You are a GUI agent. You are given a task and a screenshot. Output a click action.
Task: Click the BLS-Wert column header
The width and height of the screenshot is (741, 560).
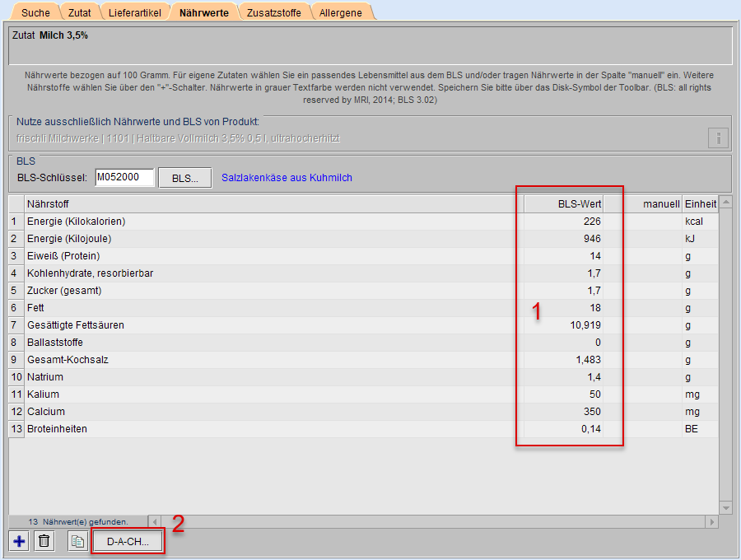(x=562, y=203)
